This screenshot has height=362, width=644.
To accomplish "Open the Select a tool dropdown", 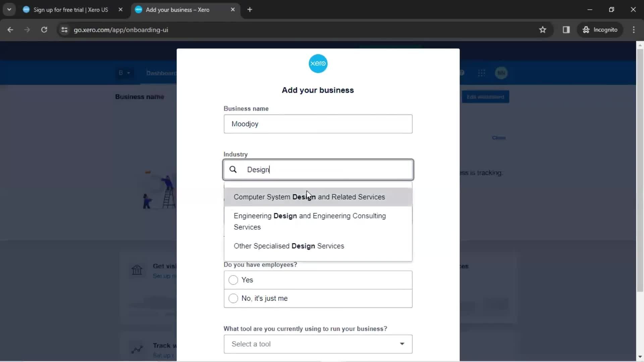I will (318, 344).
